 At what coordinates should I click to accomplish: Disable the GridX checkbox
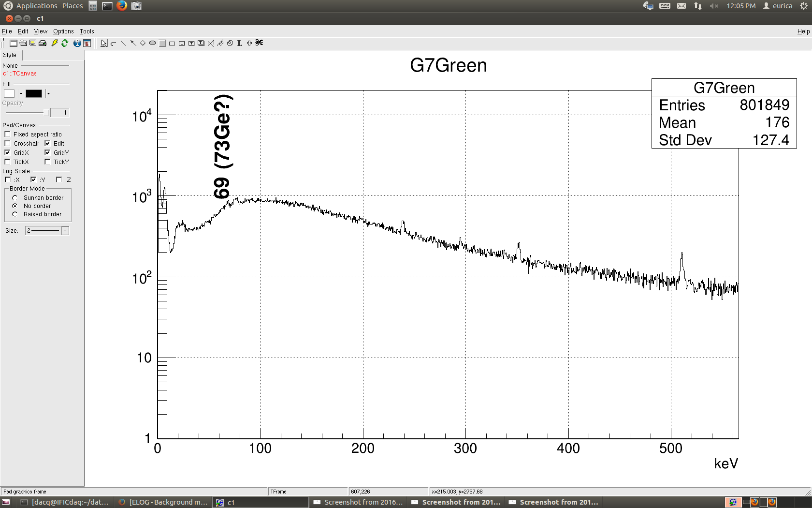[7, 152]
